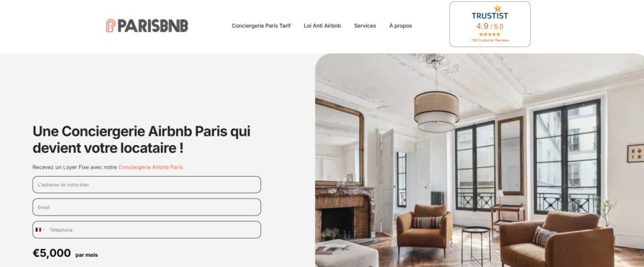This screenshot has height=267, width=644.
Task: Focus the Téléphone number field
Action: [154, 230]
